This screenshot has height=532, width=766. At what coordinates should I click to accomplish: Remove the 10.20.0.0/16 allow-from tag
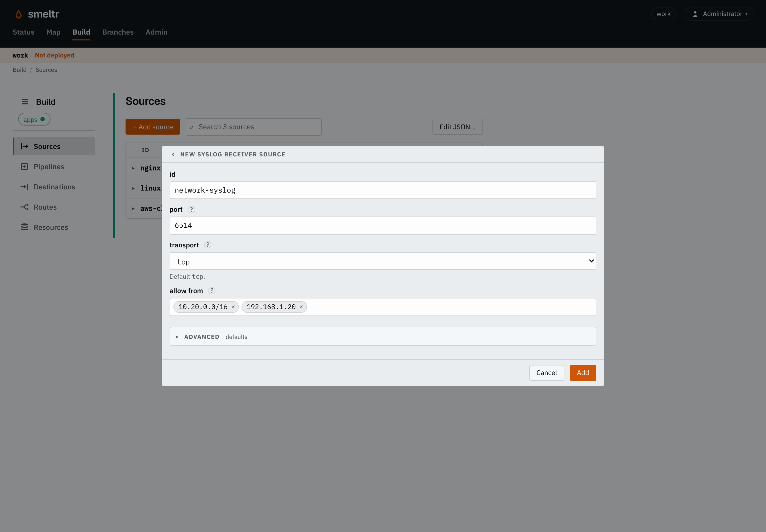pyautogui.click(x=233, y=307)
